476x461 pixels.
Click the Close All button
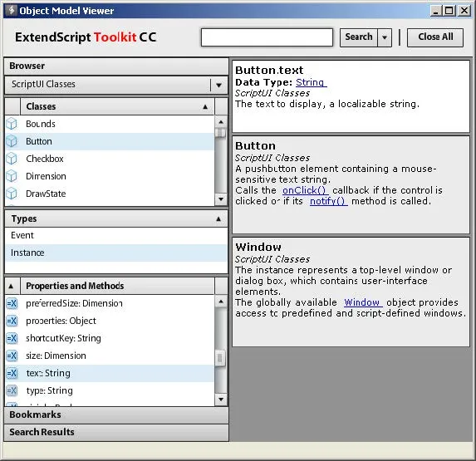(x=435, y=37)
